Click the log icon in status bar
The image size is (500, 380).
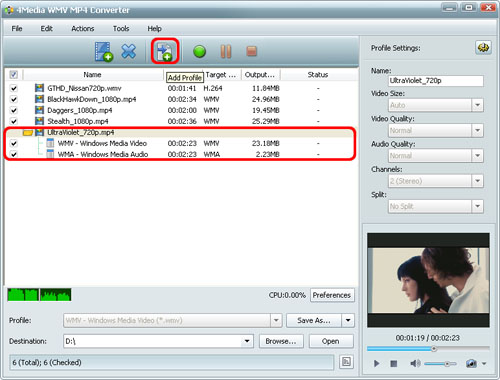pos(346,362)
